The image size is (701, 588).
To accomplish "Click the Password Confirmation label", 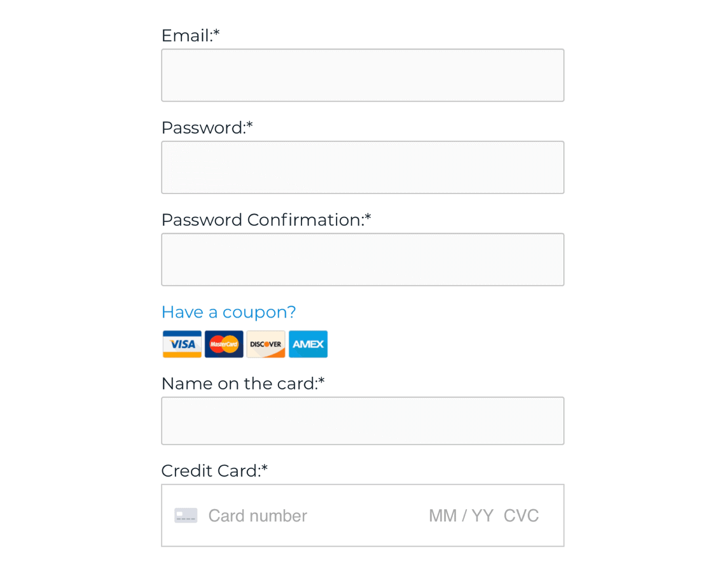I will tap(266, 220).
